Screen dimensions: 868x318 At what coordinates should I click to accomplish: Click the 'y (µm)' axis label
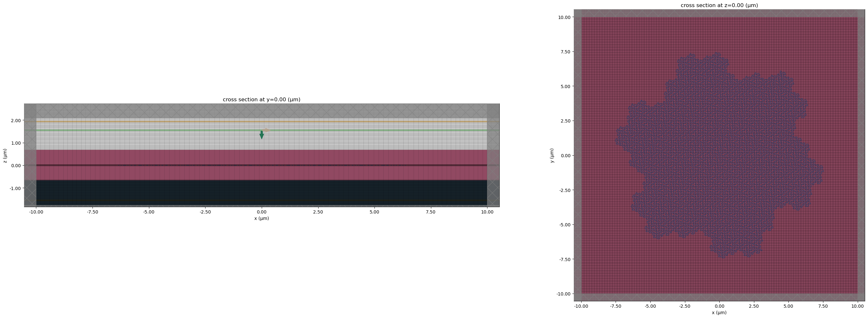(x=552, y=155)
